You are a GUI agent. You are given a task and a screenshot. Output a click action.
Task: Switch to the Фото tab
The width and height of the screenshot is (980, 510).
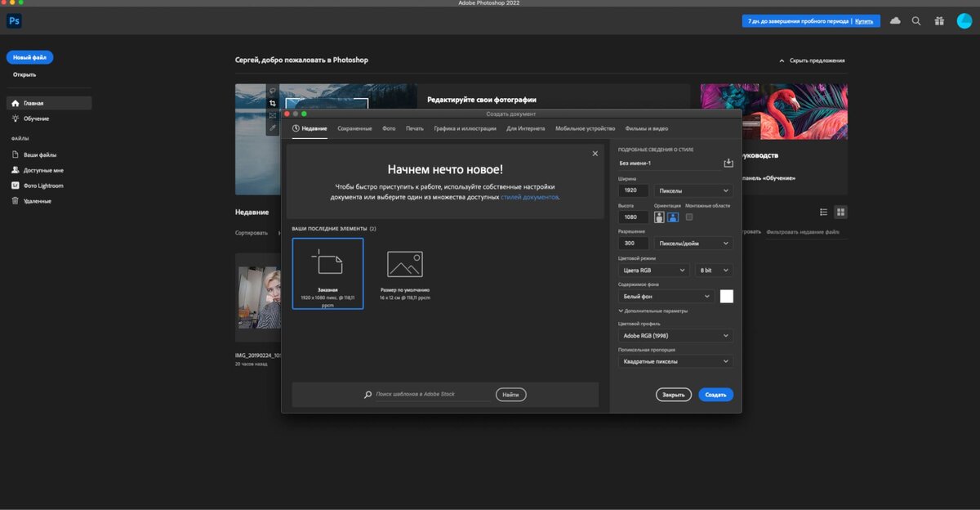click(389, 128)
